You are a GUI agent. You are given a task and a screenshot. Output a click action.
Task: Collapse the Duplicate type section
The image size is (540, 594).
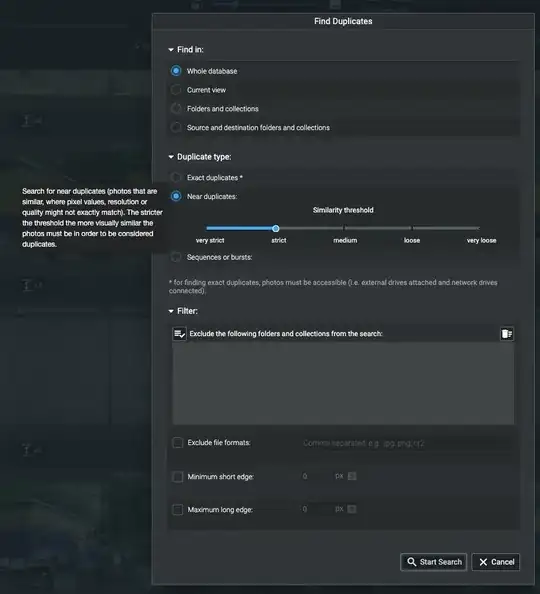(x=171, y=157)
